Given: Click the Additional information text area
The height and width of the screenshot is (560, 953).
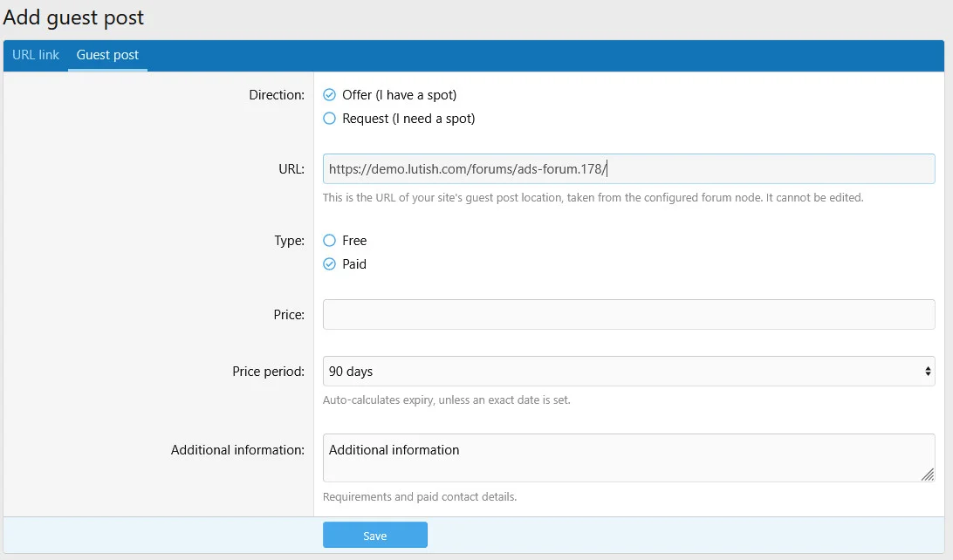Looking at the screenshot, I should pos(628,458).
